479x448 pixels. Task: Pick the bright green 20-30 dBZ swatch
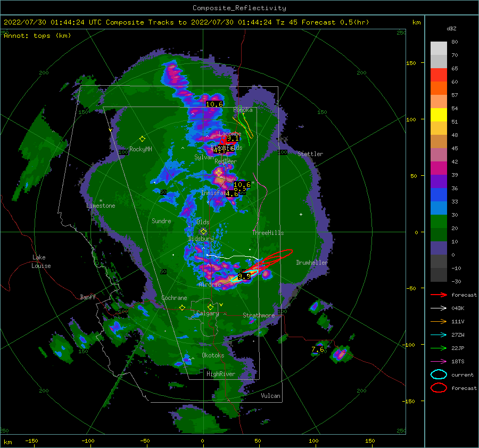pos(439,222)
